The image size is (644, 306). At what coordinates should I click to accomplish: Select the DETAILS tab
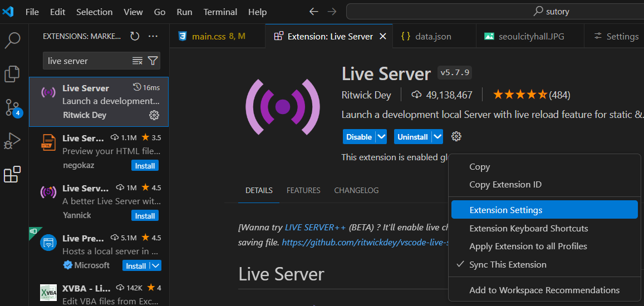point(259,191)
